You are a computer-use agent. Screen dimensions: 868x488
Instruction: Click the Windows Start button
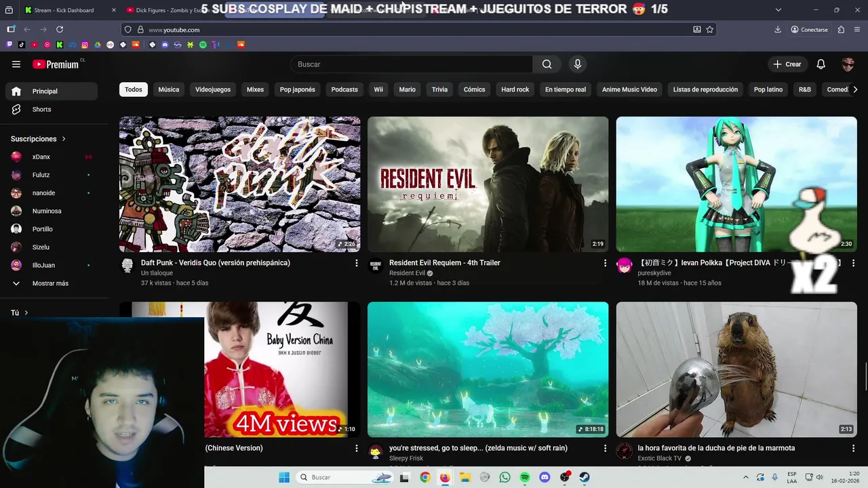[x=284, y=477]
